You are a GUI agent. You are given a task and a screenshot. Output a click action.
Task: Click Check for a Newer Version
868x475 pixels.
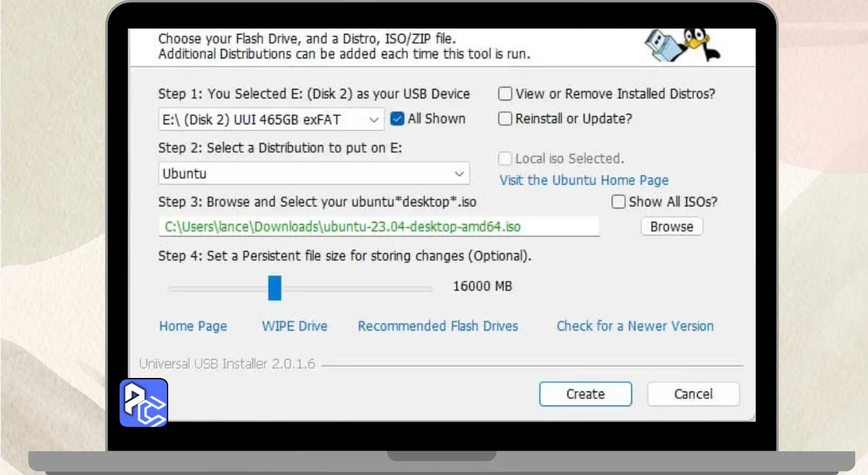[x=635, y=326]
